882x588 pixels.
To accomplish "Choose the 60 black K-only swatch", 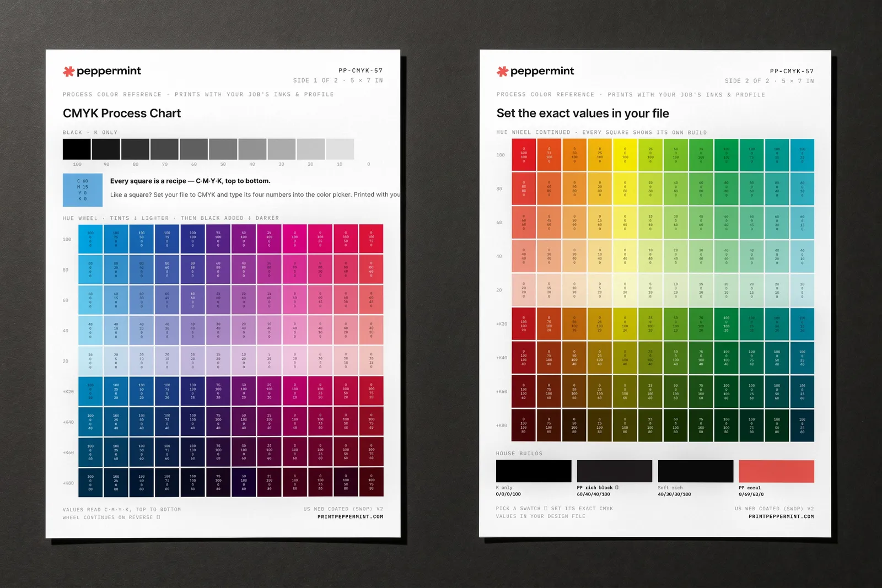I will 193,149.
